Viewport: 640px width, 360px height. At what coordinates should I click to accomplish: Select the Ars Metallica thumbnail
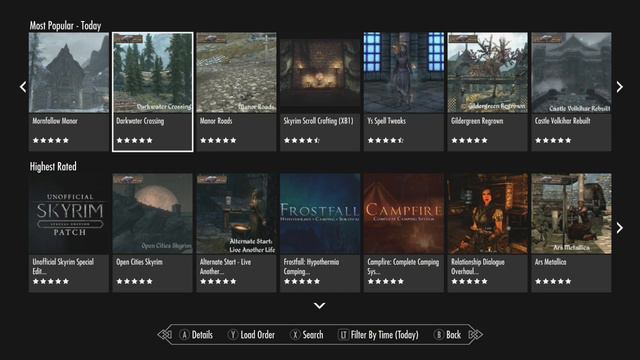click(571, 214)
